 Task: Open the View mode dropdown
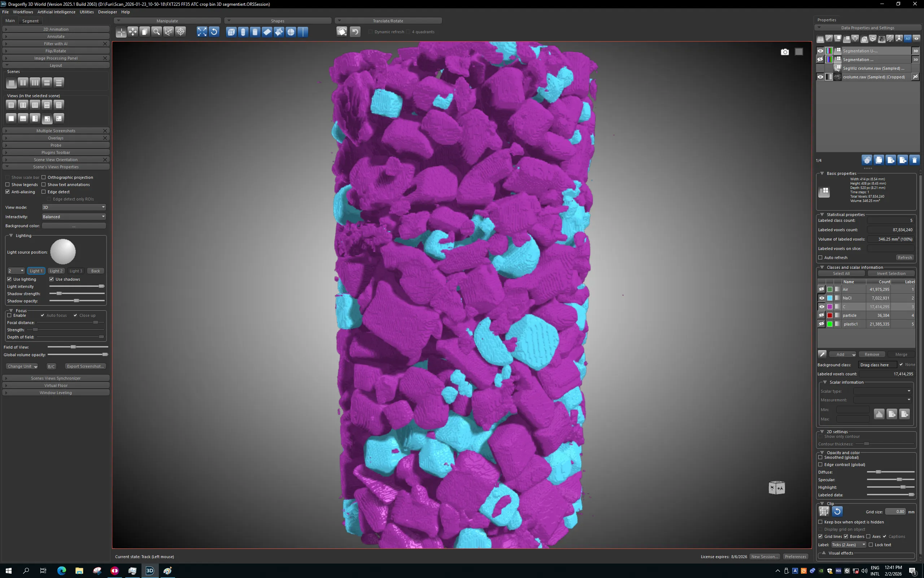[x=74, y=207]
